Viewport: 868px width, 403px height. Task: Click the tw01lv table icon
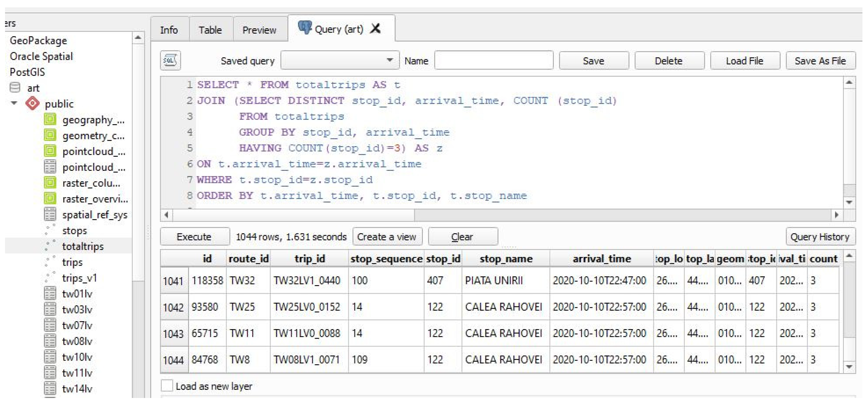(x=50, y=293)
